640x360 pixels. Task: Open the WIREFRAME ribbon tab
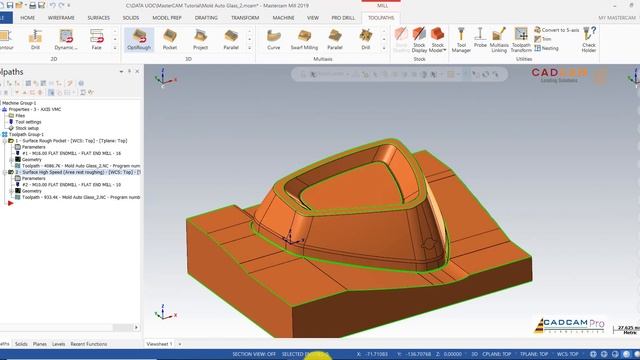(x=61, y=18)
